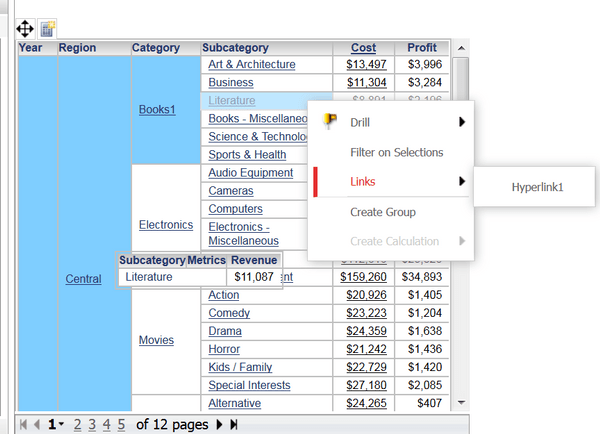Open the Books1 category link
This screenshot has width=600, height=434.
pyautogui.click(x=157, y=109)
